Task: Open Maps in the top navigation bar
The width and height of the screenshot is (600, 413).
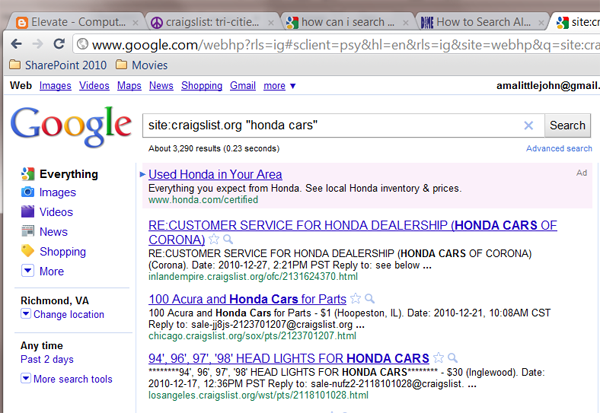Action: (129, 86)
